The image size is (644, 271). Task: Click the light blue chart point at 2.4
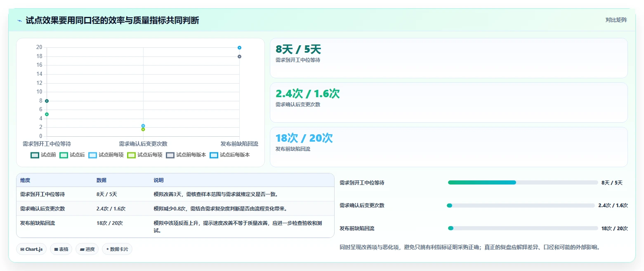point(143,126)
